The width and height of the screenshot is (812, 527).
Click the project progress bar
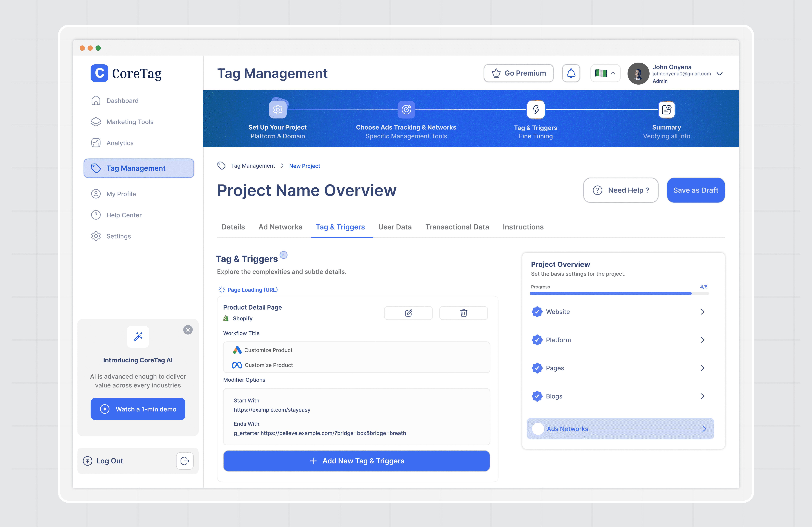[x=619, y=294]
